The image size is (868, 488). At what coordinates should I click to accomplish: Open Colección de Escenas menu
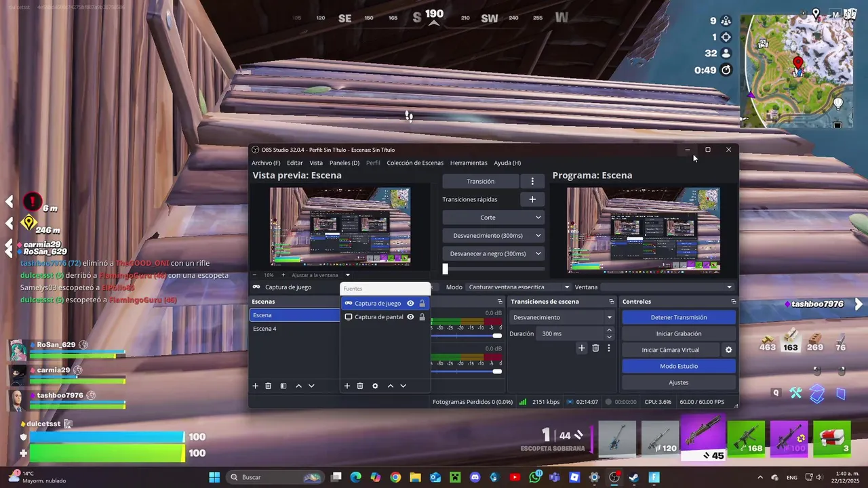click(x=415, y=163)
